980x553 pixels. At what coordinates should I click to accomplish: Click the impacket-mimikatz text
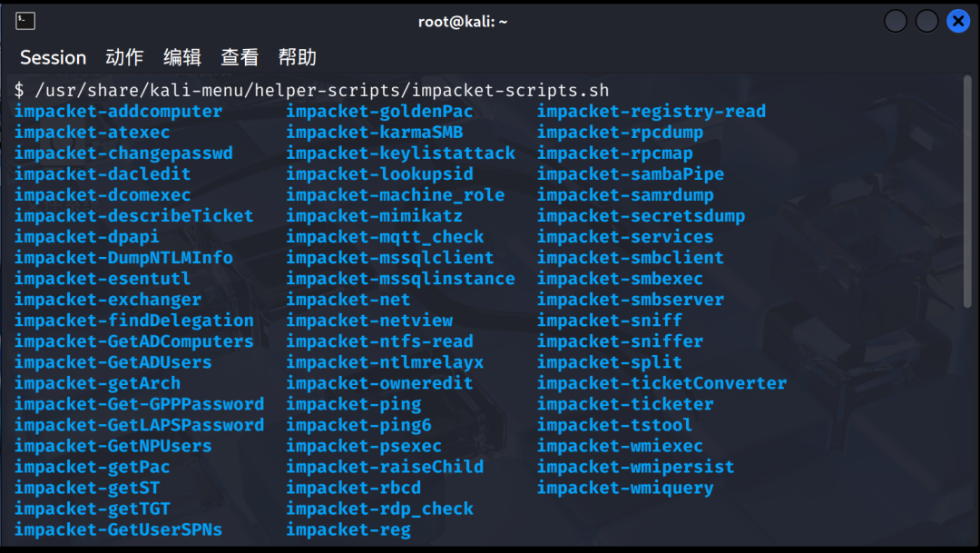[x=375, y=216]
